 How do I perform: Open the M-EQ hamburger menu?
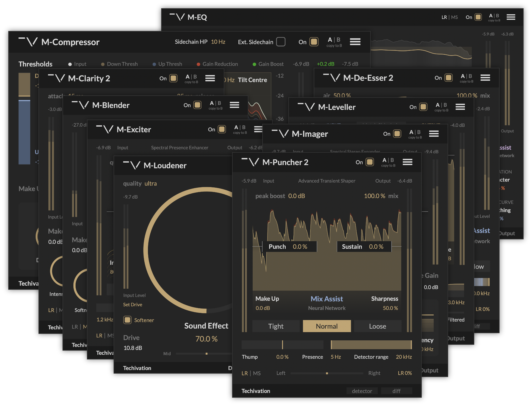(x=511, y=17)
